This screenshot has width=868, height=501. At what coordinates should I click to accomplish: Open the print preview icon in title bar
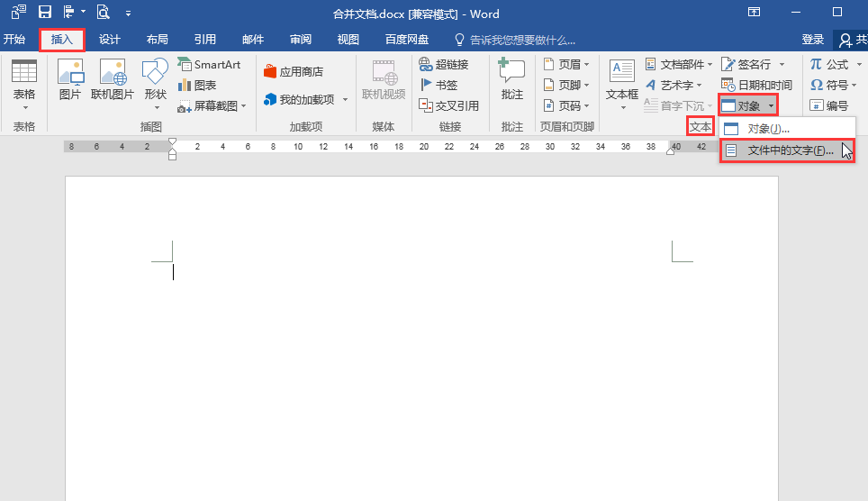tap(103, 12)
